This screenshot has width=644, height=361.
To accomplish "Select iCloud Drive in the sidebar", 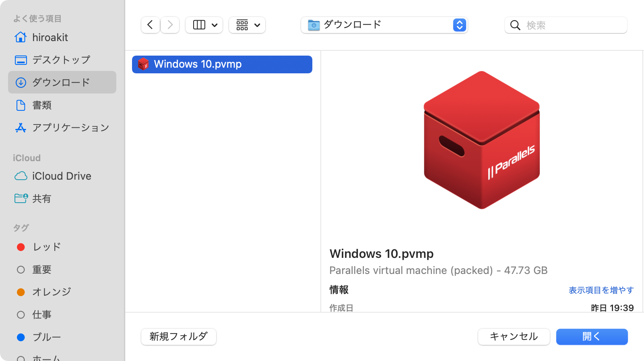I will pos(62,176).
